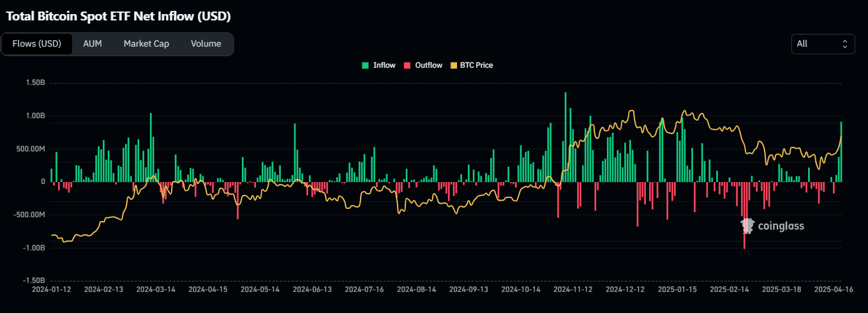Select the Flows (USD) tab
868x313 pixels.
(37, 44)
